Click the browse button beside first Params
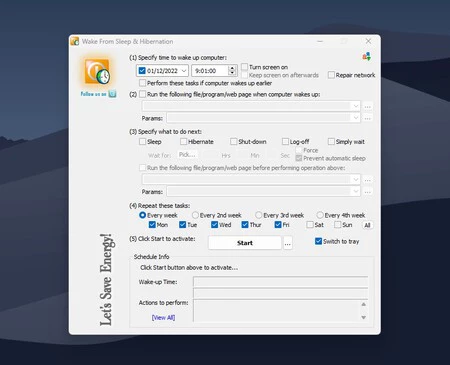Image resolution: width=450 pixels, height=365 pixels. click(368, 118)
